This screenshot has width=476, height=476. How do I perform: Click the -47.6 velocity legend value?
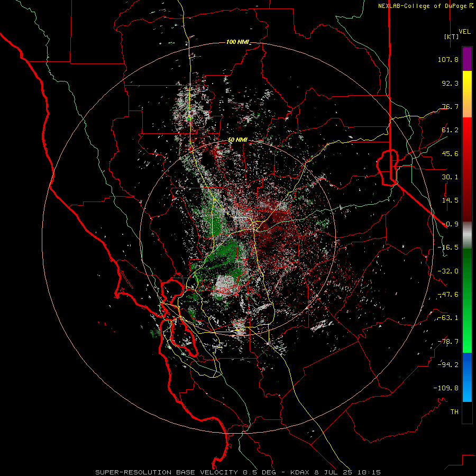point(448,295)
